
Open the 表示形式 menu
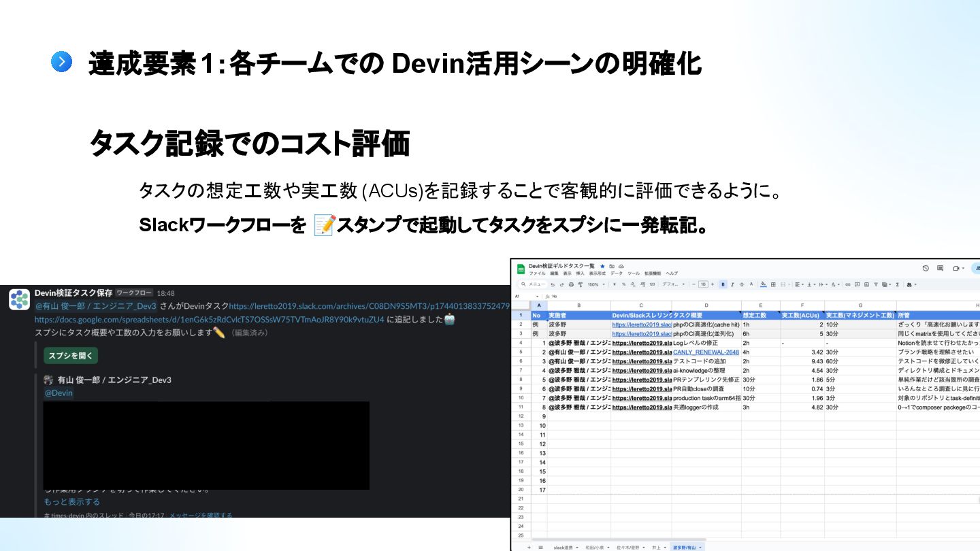click(598, 273)
